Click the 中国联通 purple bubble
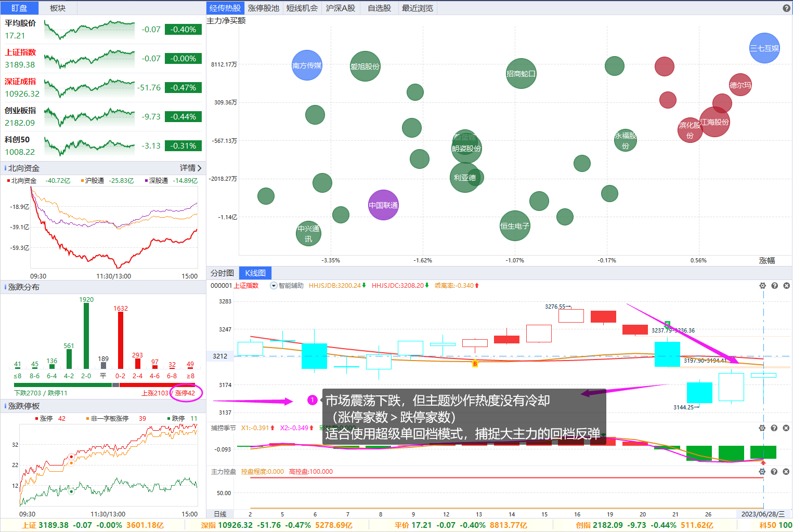 [383, 205]
